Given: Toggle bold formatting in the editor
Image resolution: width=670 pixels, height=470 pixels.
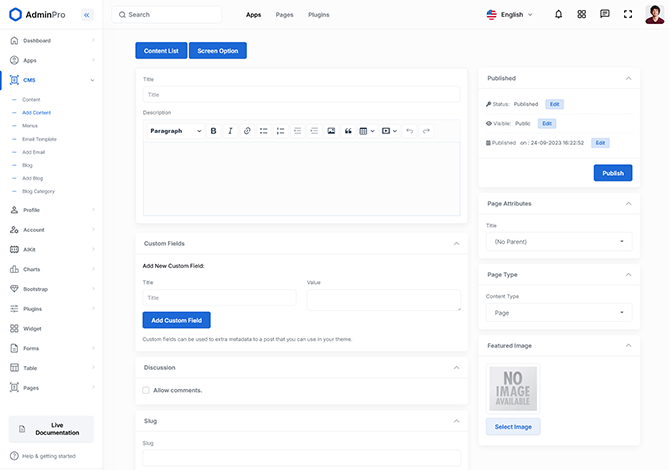Looking at the screenshot, I should tap(213, 131).
